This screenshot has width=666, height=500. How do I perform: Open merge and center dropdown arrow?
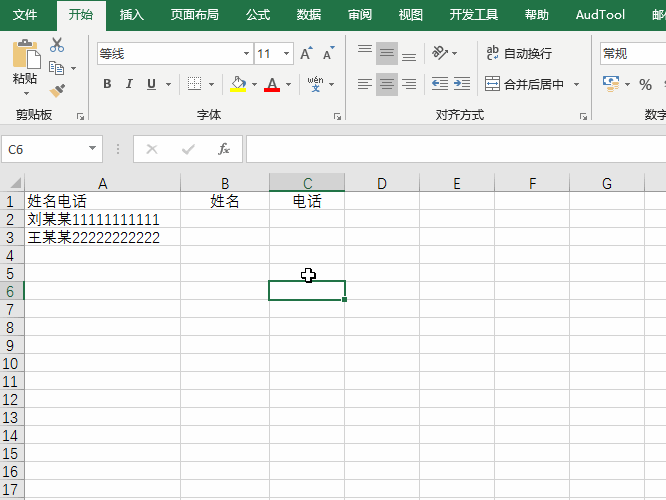576,84
